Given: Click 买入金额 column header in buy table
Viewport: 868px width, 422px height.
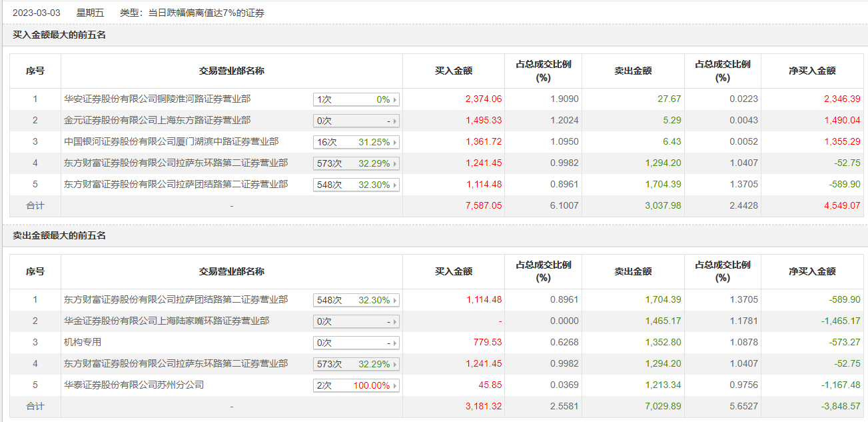Looking at the screenshot, I should 454,71.
